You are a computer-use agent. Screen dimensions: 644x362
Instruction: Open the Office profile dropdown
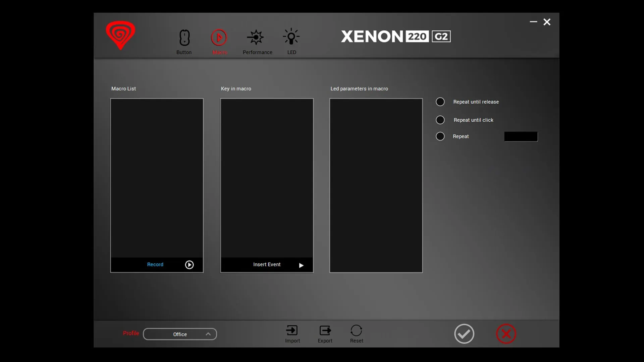pos(180,334)
